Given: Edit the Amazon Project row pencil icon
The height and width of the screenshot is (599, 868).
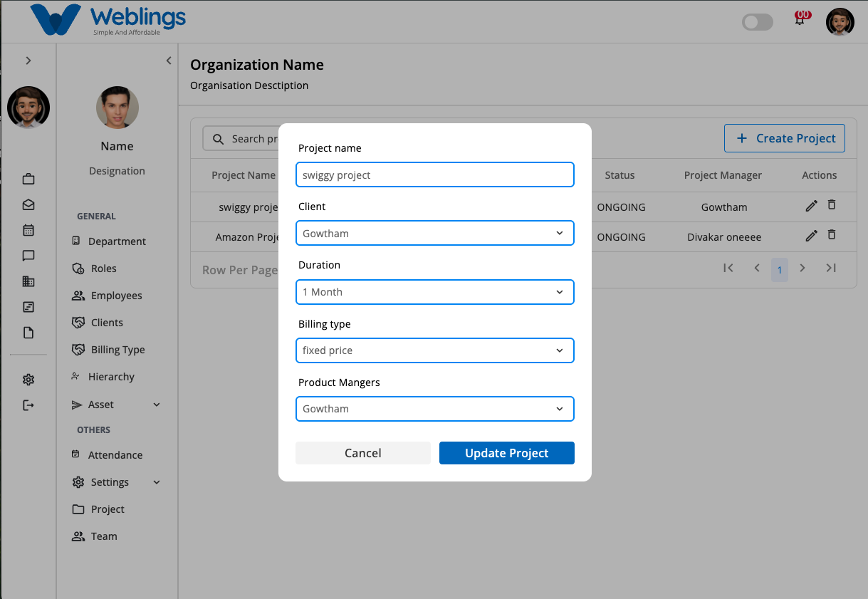Looking at the screenshot, I should (811, 236).
